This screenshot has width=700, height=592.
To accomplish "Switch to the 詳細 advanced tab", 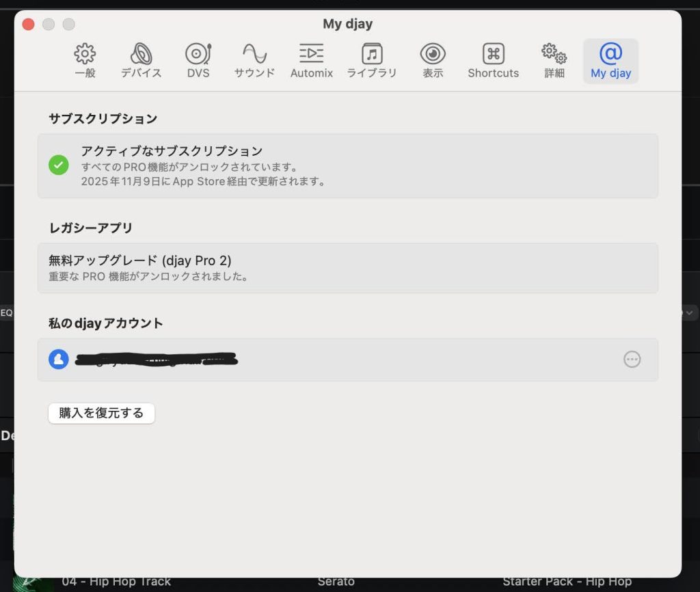I will point(554,61).
